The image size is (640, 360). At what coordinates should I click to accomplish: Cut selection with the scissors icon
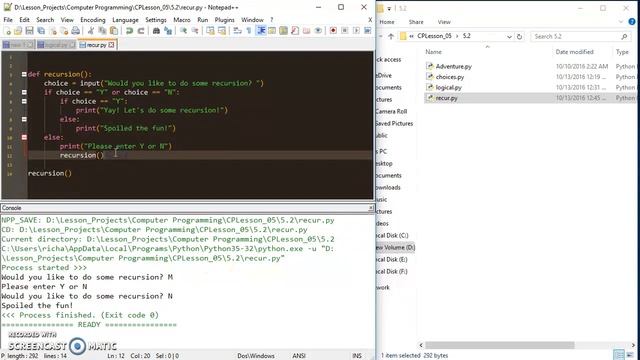click(x=91, y=31)
